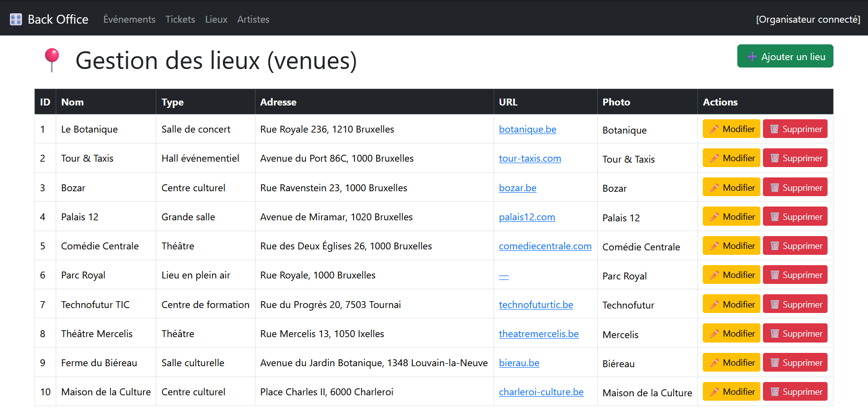The height and width of the screenshot is (415, 868).
Task: Go to the Tickets page
Action: click(180, 19)
